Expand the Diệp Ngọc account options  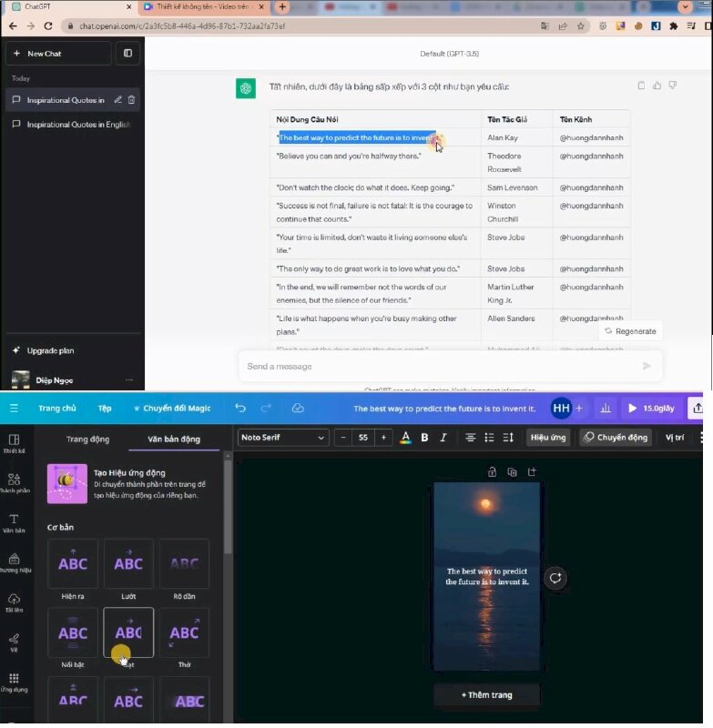(x=128, y=379)
